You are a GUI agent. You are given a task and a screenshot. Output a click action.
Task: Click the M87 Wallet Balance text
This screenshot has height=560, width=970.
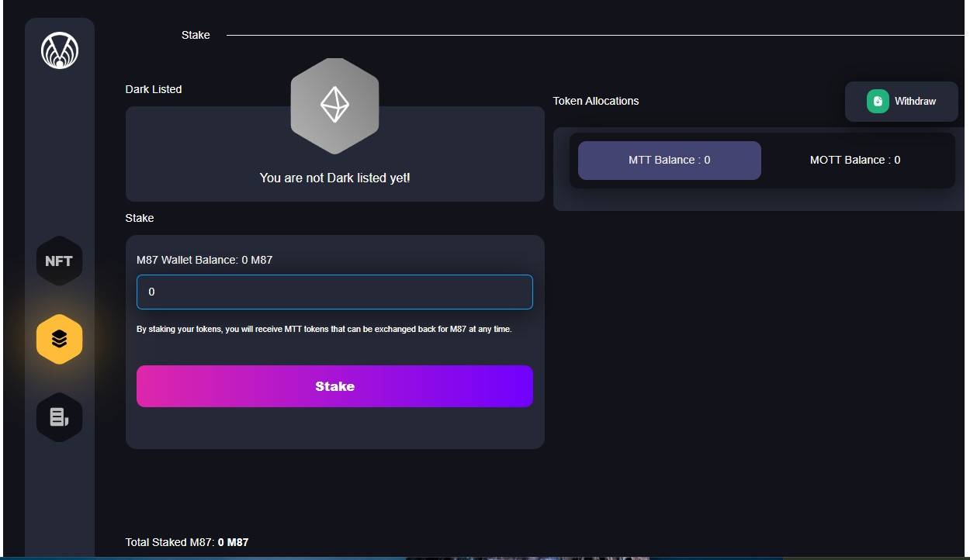click(x=204, y=260)
